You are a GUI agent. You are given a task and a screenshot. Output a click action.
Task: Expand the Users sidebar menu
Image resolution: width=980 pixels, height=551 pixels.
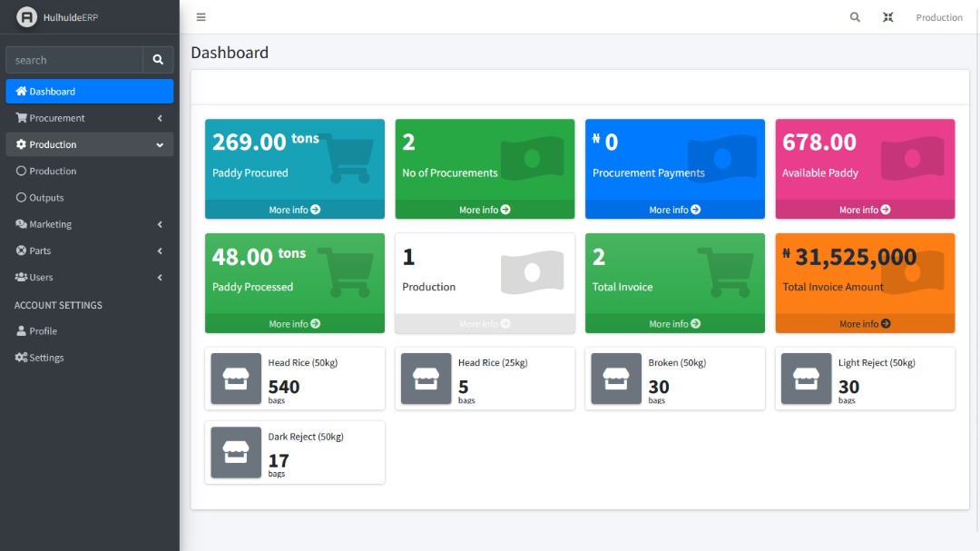(89, 277)
